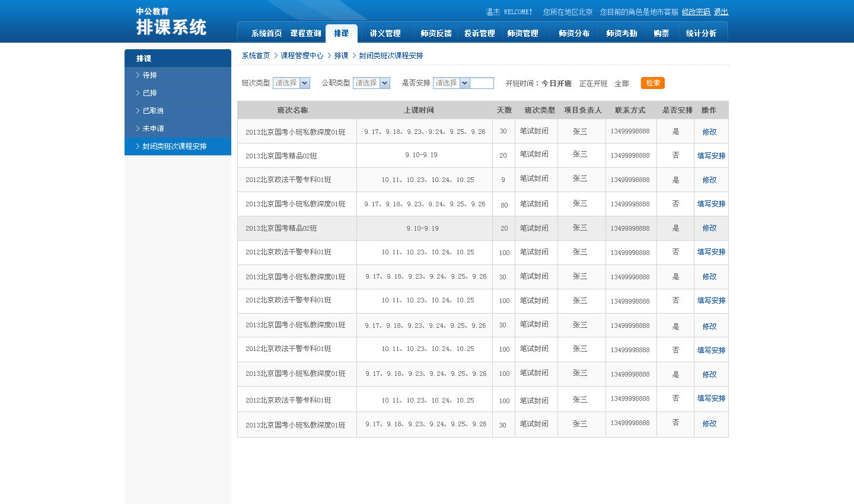Open the 统计分析 menu

coord(700,33)
